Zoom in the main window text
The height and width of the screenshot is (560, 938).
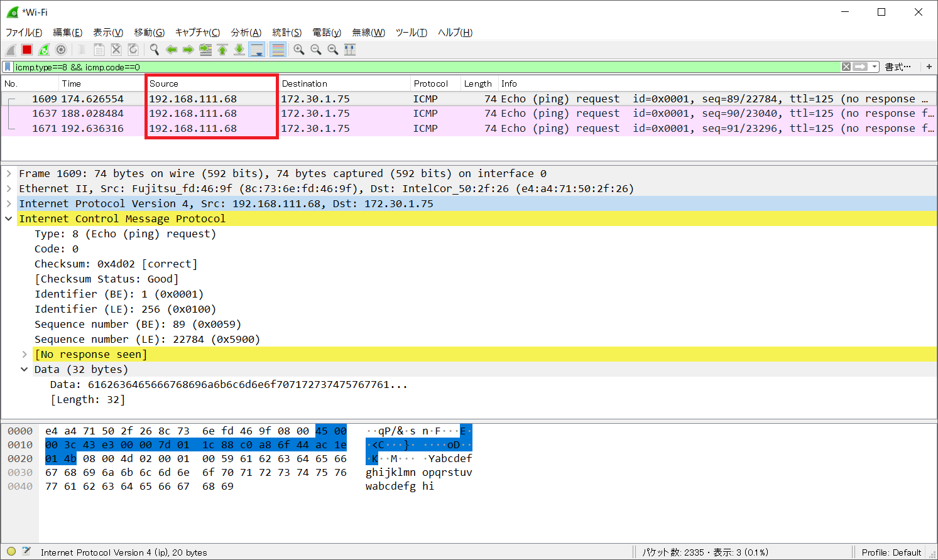coord(299,50)
